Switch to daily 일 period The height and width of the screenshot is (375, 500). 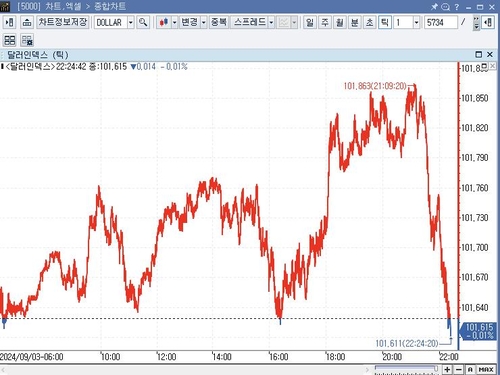pyautogui.click(x=310, y=23)
